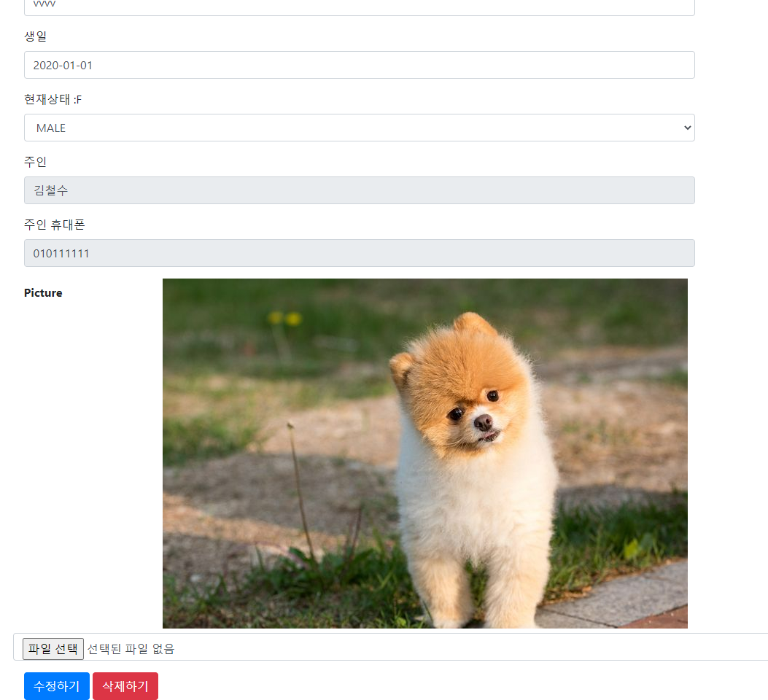Click the owner field showing 김철수
The width and height of the screenshot is (768, 700).
358,190
